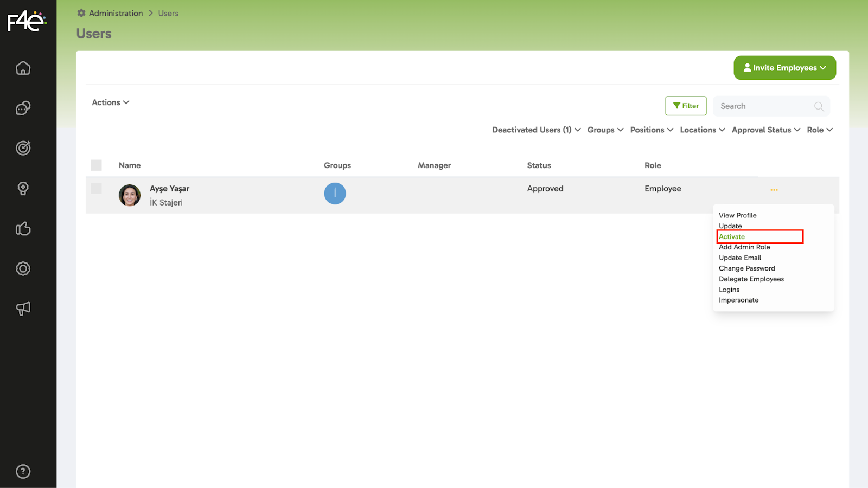Viewport: 868px width, 488px height.
Task: Click the three-dot menu for Ayşe Yaşar
Action: tap(774, 190)
